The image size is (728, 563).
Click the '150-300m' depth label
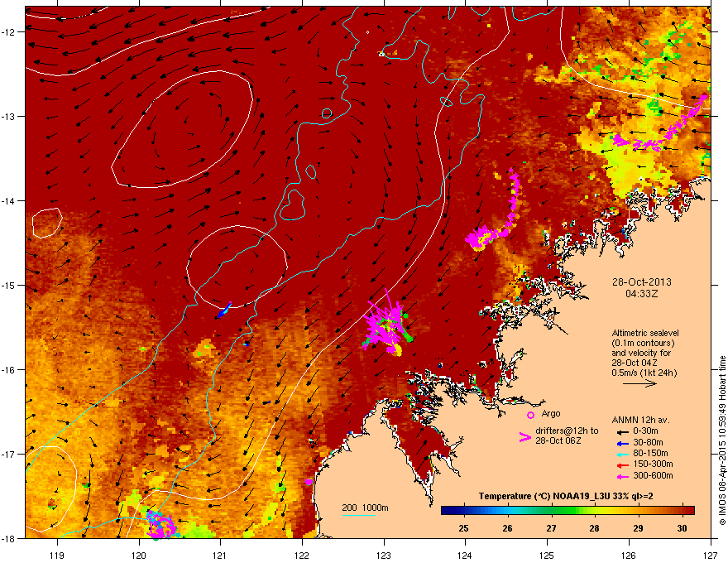tap(653, 464)
